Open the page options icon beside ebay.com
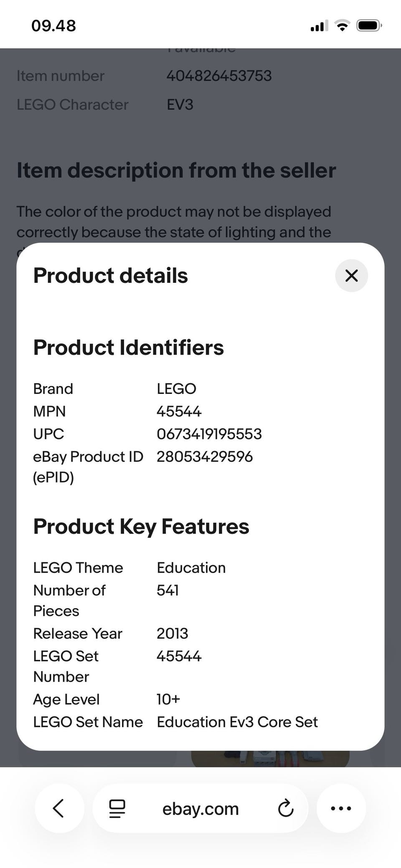Screen dimensions: 401x868 (117, 809)
